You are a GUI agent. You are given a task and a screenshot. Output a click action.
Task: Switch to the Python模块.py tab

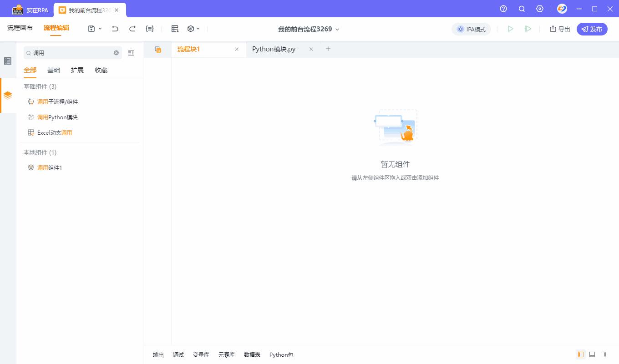pyautogui.click(x=274, y=49)
